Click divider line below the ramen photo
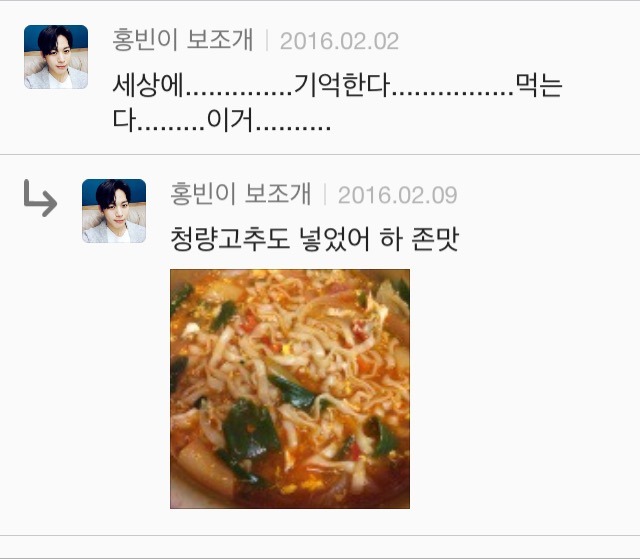Image resolution: width=640 pixels, height=559 pixels. 320,535
